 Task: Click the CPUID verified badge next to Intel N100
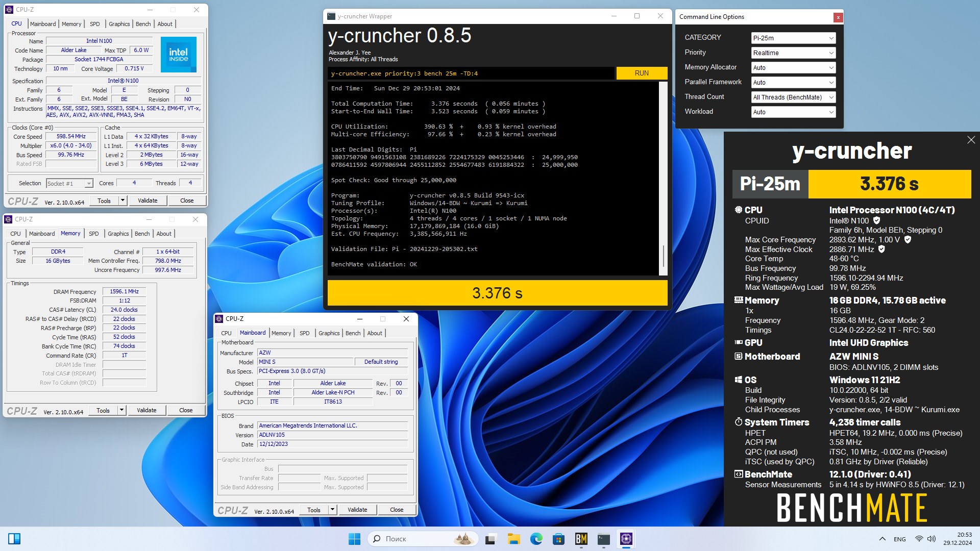876,220
